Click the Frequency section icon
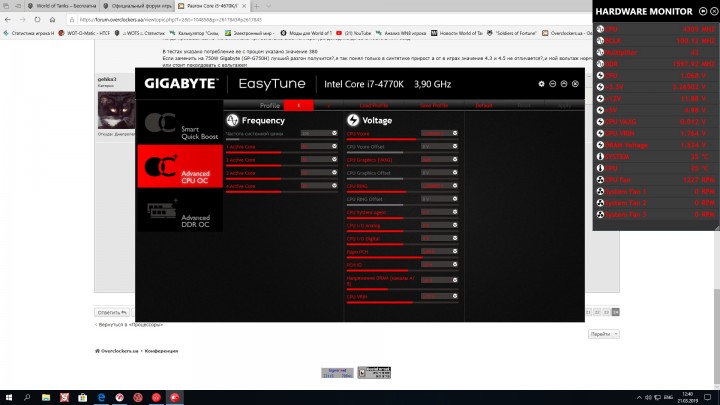Image resolution: width=720 pixels, height=405 pixels. click(x=232, y=120)
